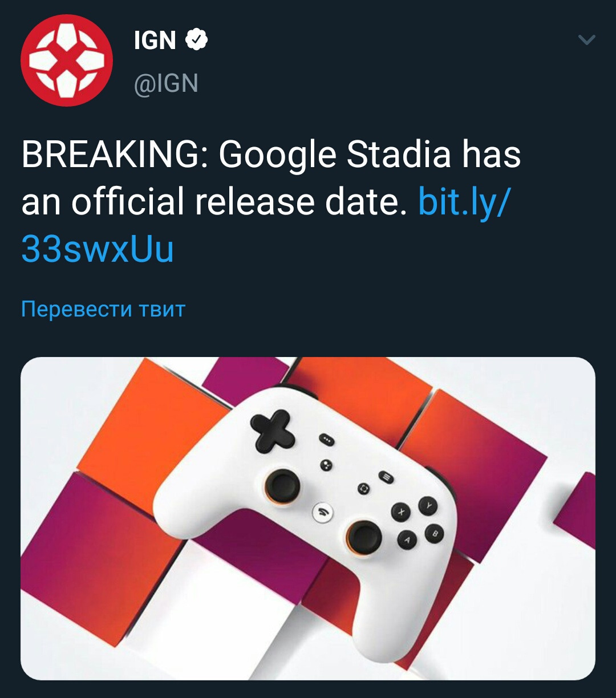Click the verified badge next to IGN
The width and height of the screenshot is (616, 698).
tap(197, 40)
